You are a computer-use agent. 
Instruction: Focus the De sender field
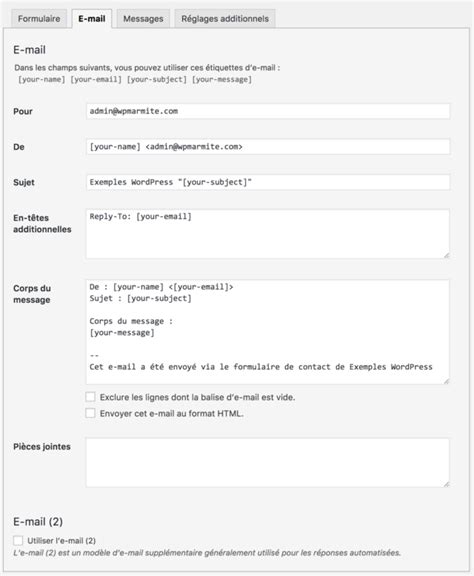click(267, 147)
